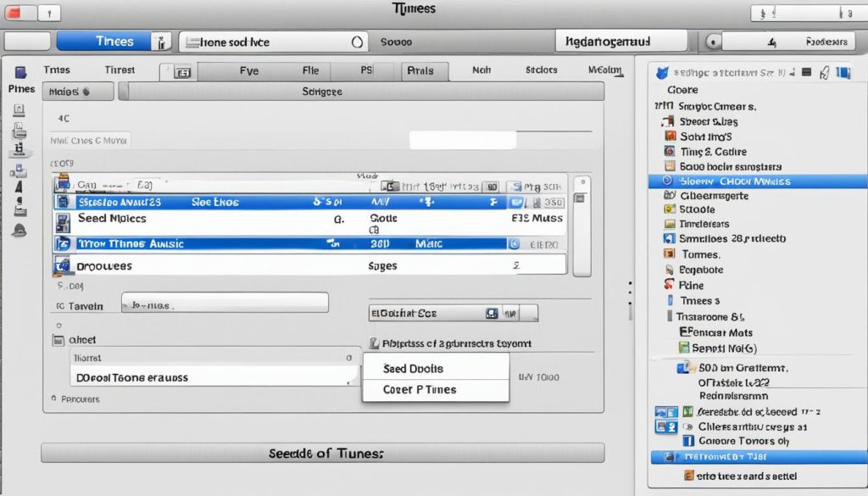Viewport: 868px width, 496px height.
Task: Click the bell-shaped icon in left sidebar
Action: 19,231
